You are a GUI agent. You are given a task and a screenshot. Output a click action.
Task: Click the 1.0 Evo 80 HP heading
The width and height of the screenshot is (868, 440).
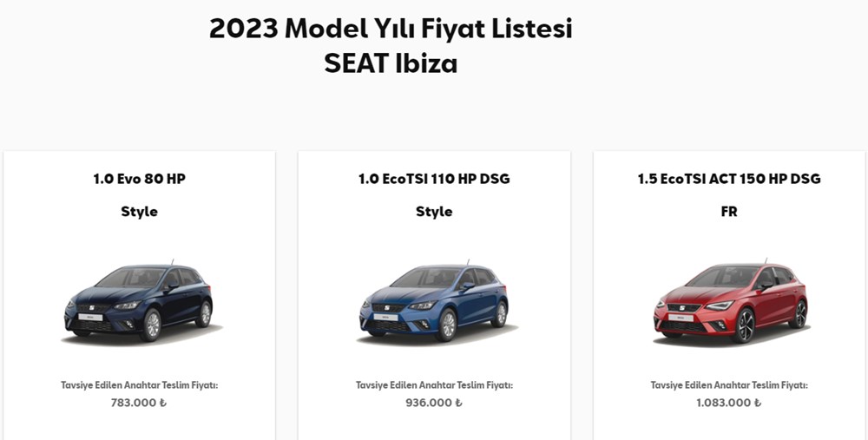(x=139, y=179)
